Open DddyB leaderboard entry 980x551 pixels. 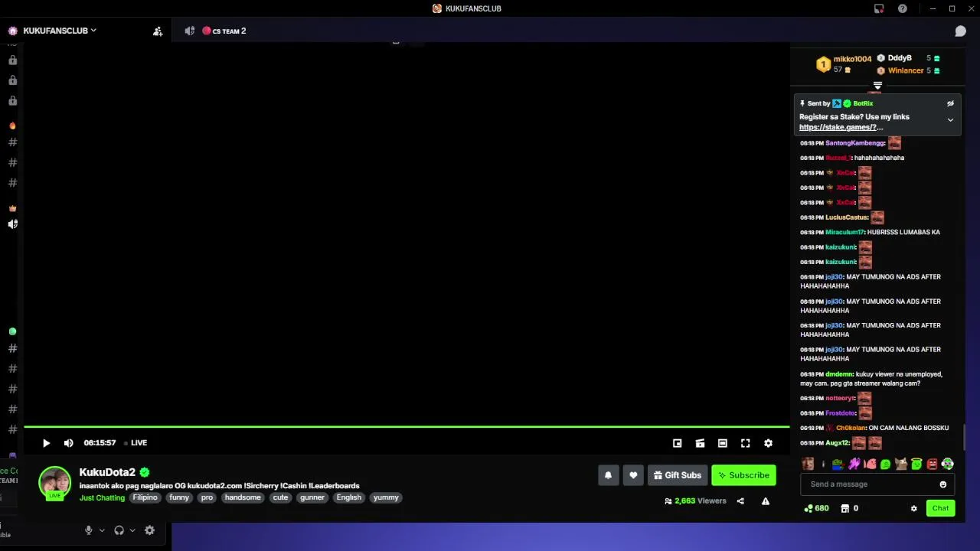908,58
